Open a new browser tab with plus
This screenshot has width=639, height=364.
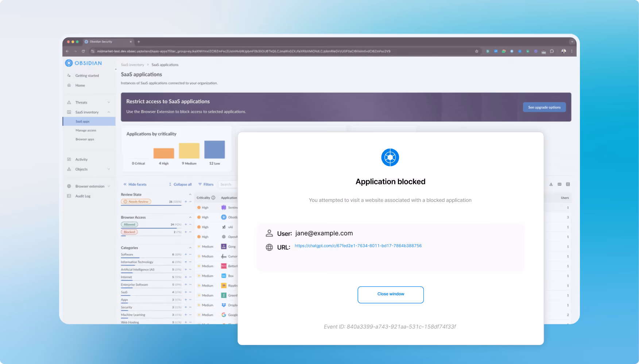point(139,42)
